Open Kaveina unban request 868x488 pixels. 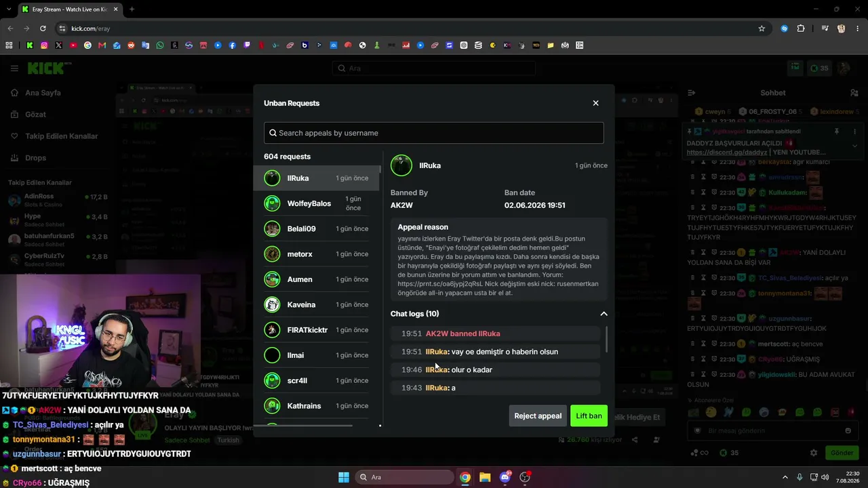point(317,304)
